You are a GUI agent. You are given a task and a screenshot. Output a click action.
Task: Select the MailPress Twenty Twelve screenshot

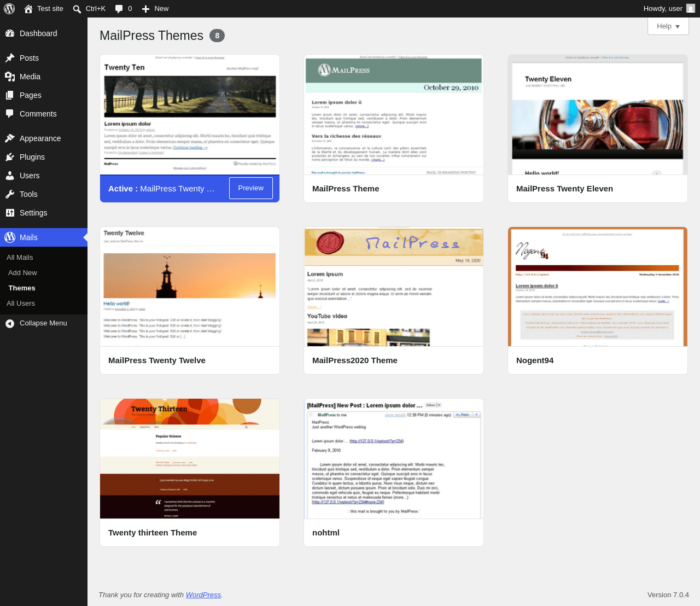190,287
